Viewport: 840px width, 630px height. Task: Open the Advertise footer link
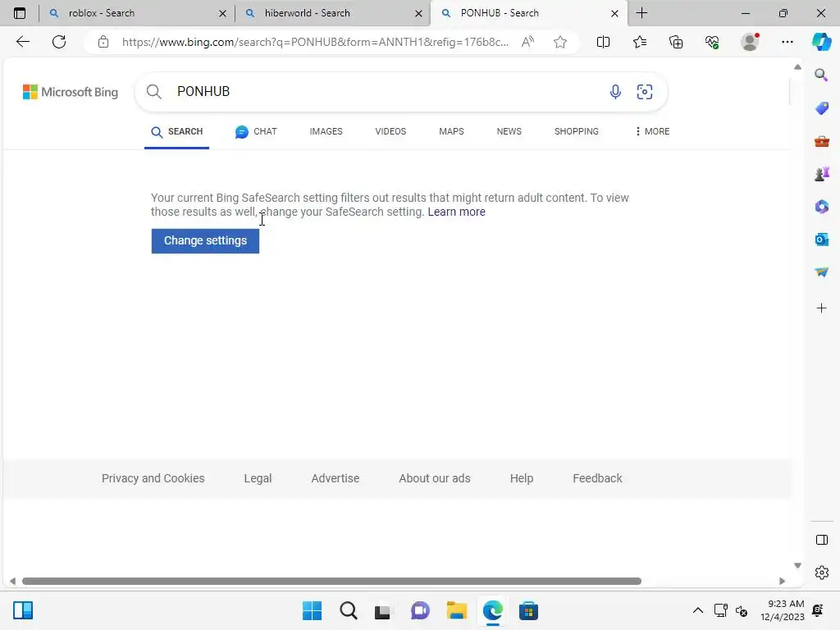[x=336, y=478]
